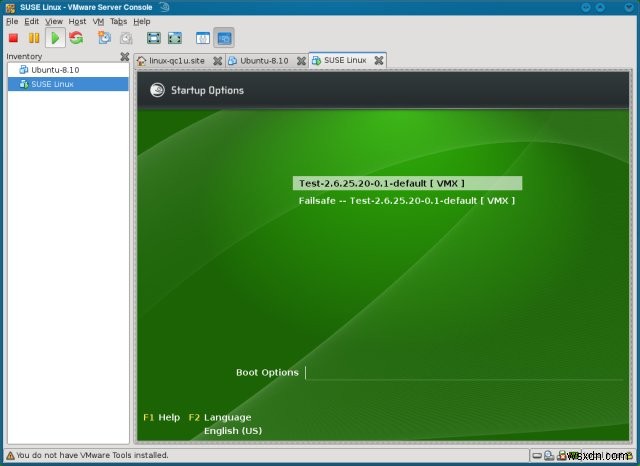Show the summary view icon
640x466 pixels.
203,38
